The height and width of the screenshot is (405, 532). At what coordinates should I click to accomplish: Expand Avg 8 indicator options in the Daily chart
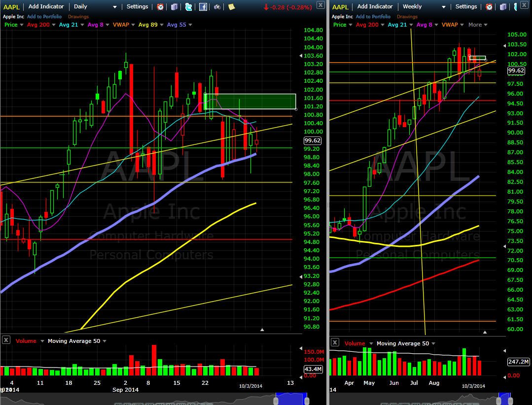[107, 25]
